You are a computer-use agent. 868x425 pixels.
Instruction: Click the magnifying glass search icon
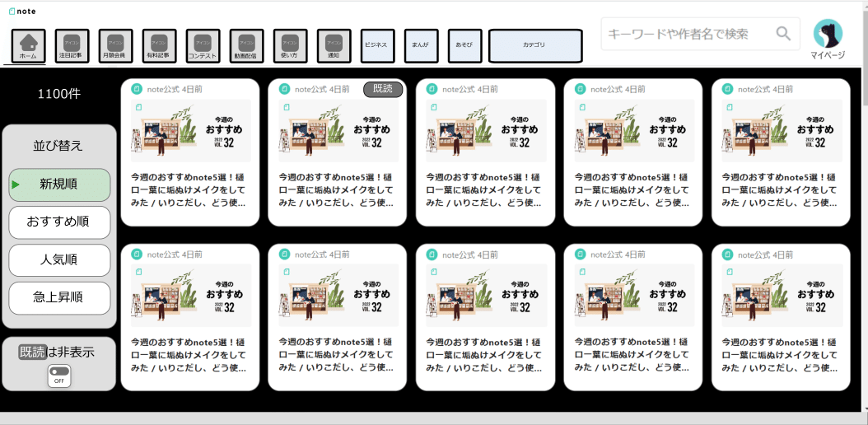pos(783,34)
